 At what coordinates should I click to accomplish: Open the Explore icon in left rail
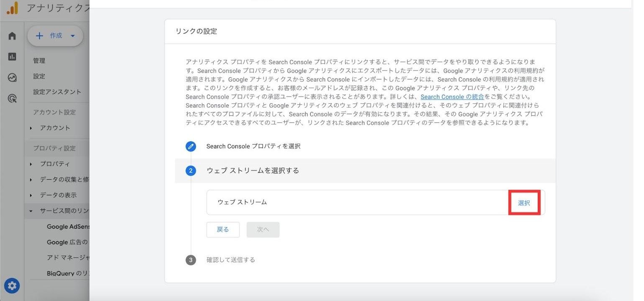click(12, 77)
